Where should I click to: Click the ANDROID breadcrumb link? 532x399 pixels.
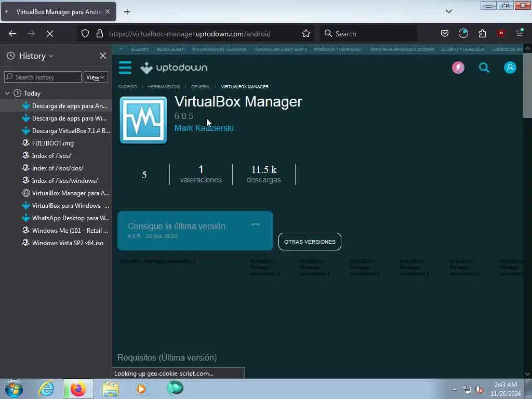[x=128, y=87]
